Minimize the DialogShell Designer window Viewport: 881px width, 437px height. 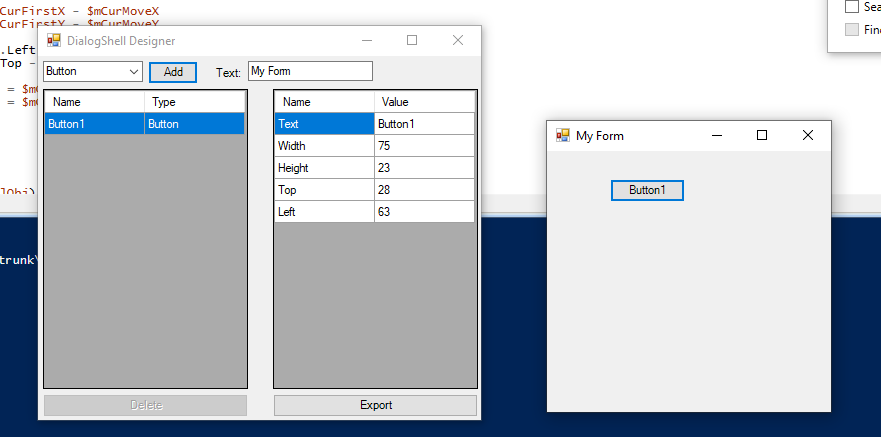click(367, 41)
